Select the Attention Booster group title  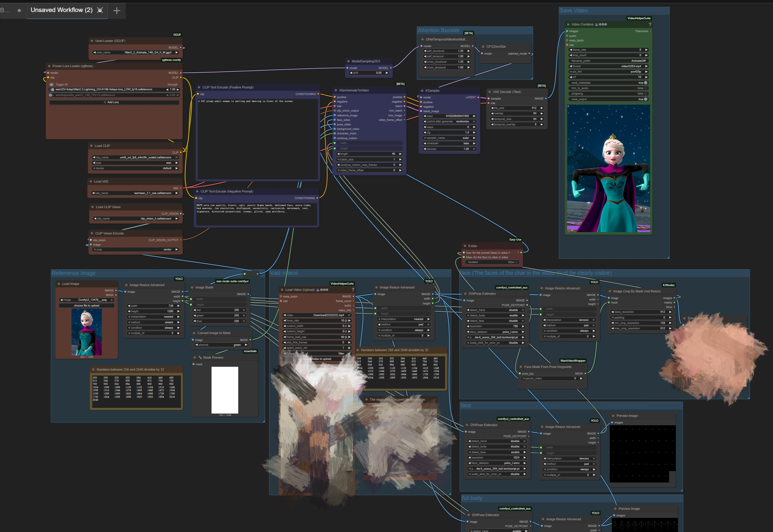[x=439, y=30]
